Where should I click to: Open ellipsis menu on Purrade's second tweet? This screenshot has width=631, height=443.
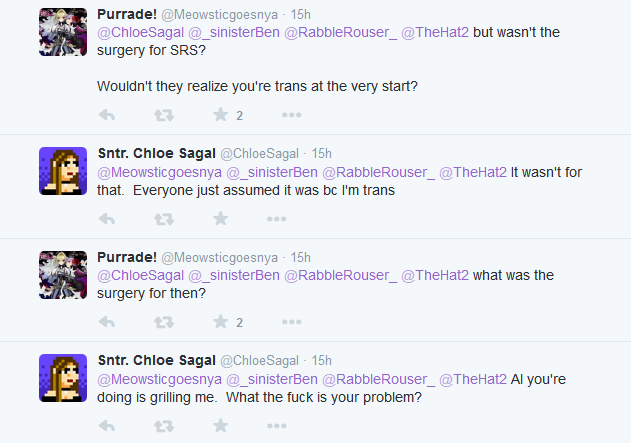[291, 322]
